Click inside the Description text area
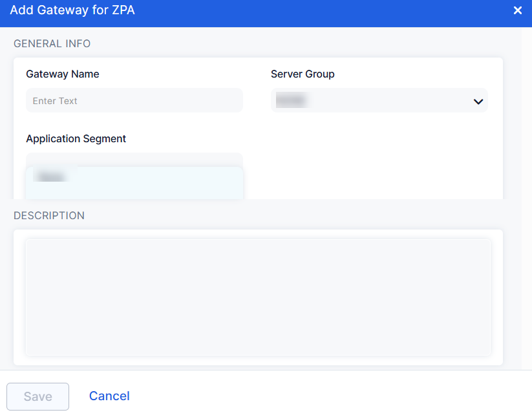The width and height of the screenshot is (532, 417). click(x=258, y=297)
